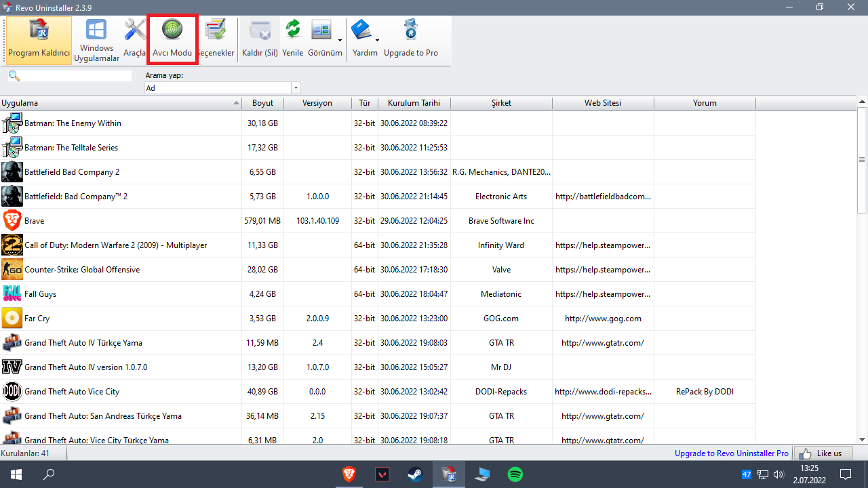868x488 pixels.
Task: Click the volume icon in the system tray
Action: (778, 474)
